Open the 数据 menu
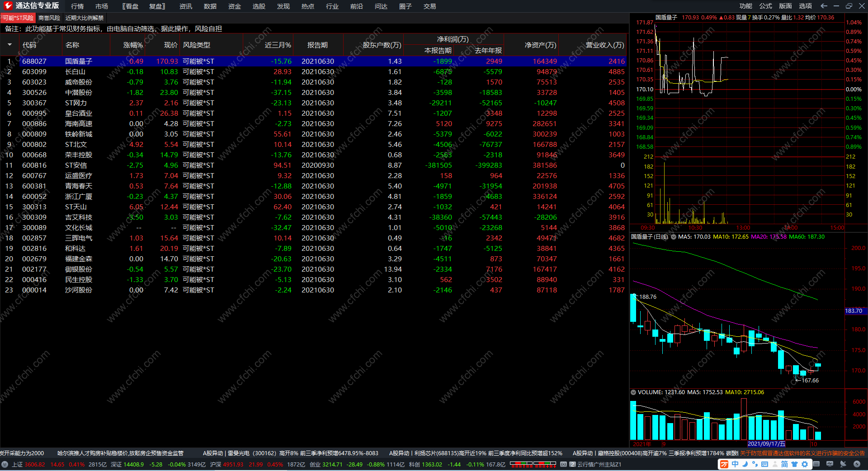868x471 pixels. click(210, 6)
